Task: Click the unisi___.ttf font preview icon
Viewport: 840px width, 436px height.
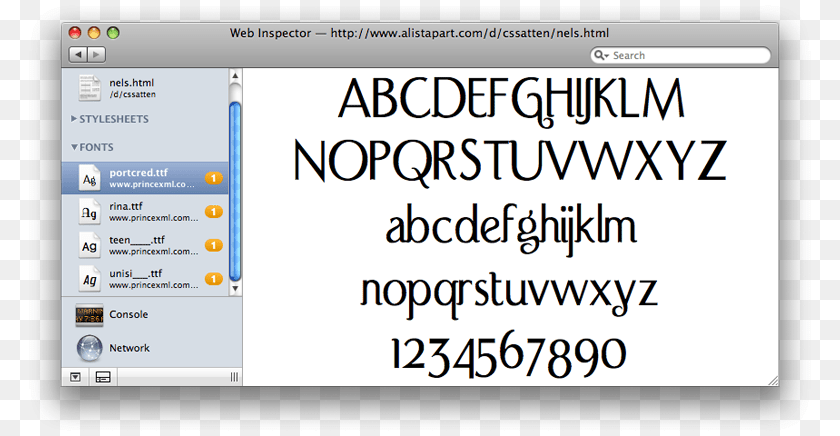Action: [x=89, y=280]
